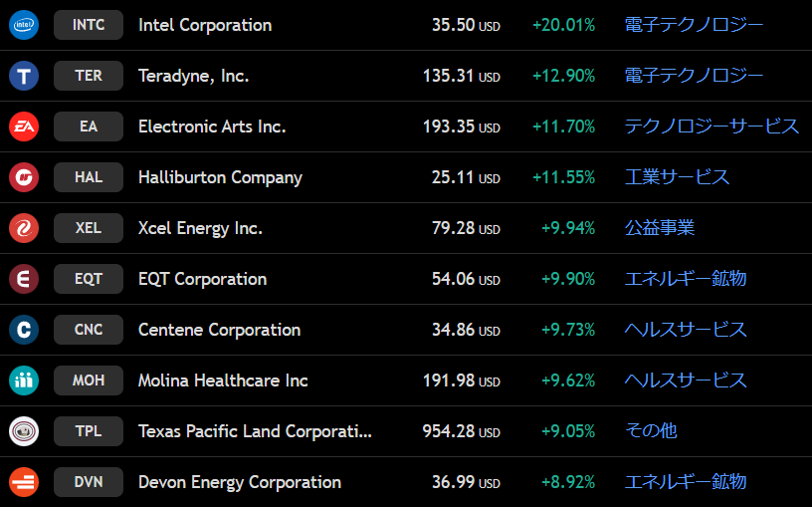Click the Xcel Energy logo icon
812x507 pixels.
23,228
